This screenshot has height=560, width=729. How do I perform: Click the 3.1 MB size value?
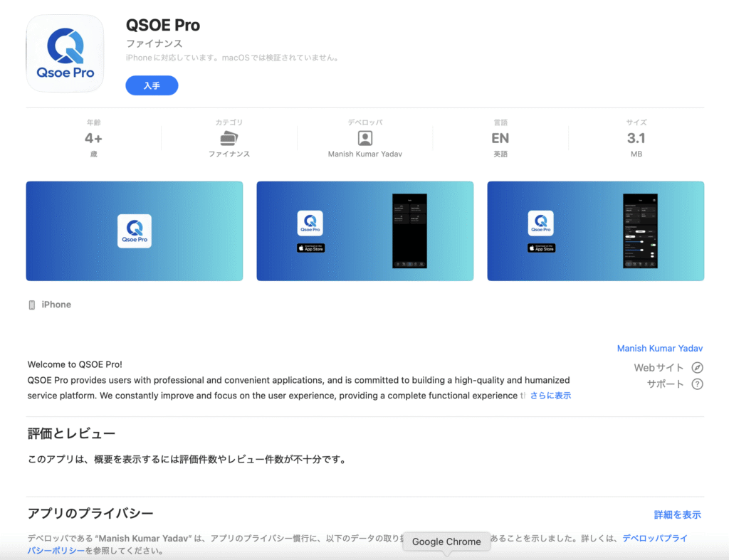pyautogui.click(x=636, y=138)
